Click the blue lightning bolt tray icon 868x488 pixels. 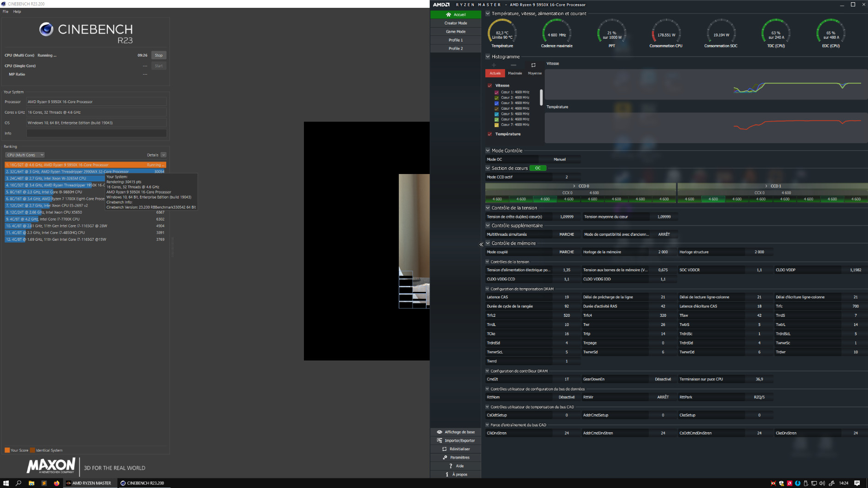[x=798, y=483]
